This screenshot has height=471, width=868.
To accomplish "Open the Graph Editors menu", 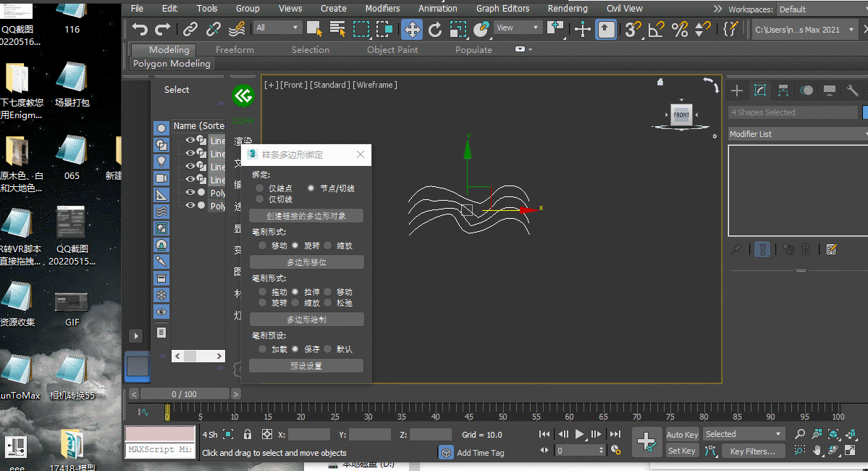I will [502, 9].
